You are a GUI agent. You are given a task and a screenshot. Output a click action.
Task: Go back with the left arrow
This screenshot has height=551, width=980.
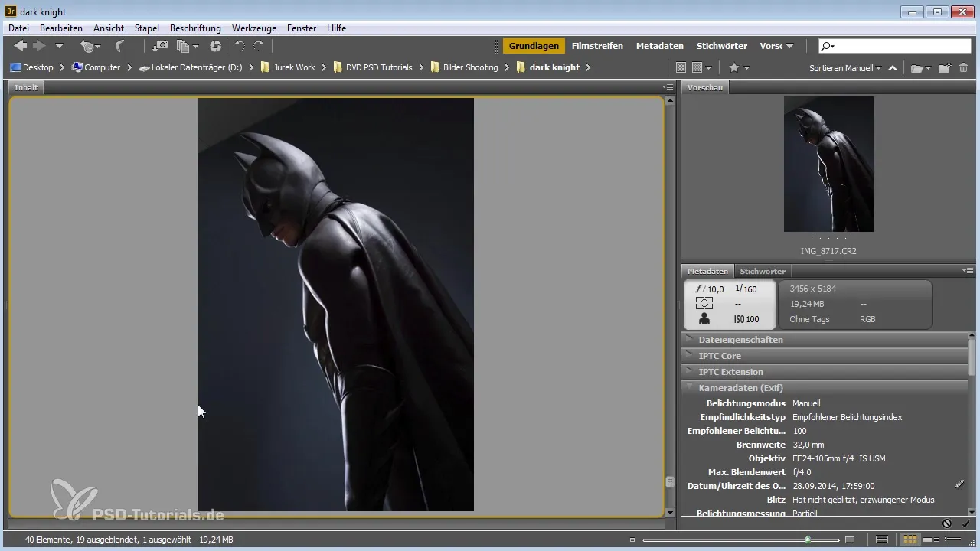20,47
